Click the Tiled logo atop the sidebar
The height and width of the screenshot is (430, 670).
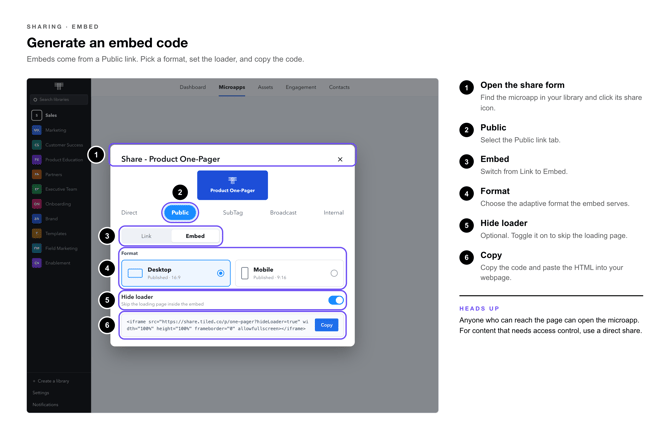pos(59,86)
